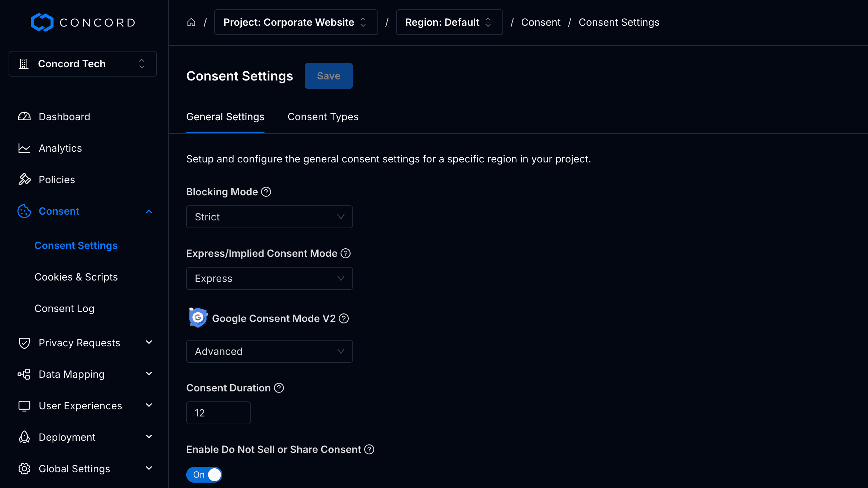The image size is (868, 488).
Task: Open Privacy Requests via its shield icon
Action: pyautogui.click(x=24, y=342)
